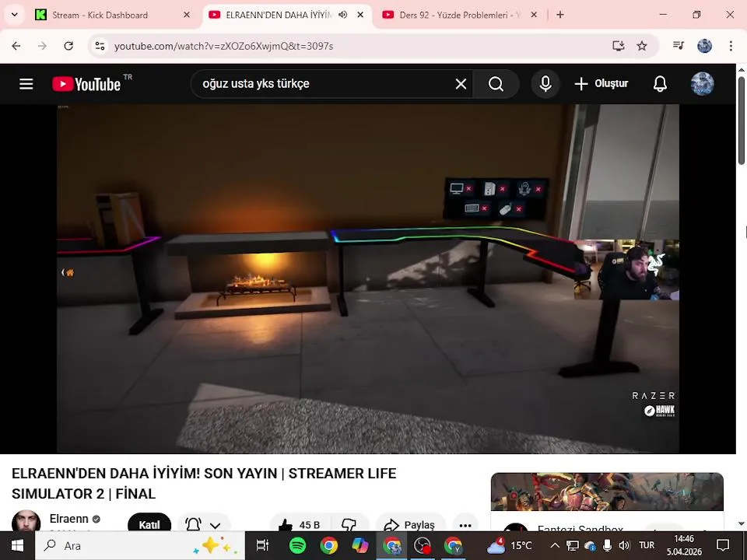View site information icon in address bar
Screen dimensions: 747x560
100,46
